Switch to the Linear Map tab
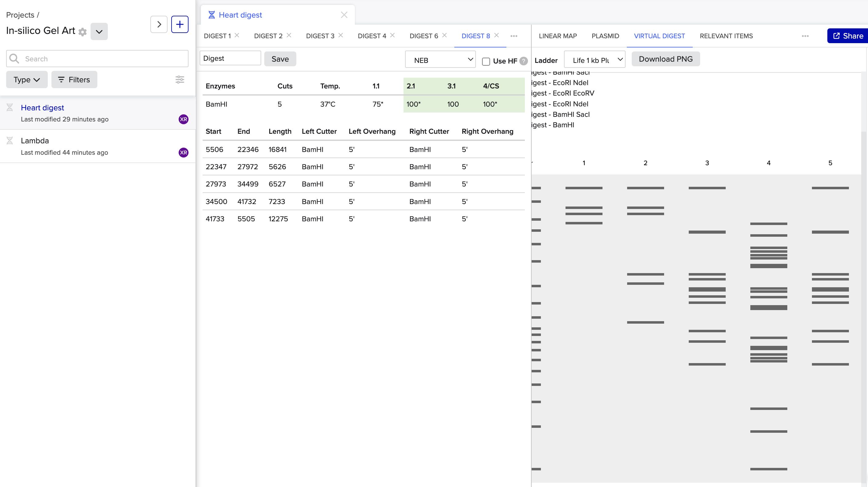Viewport: 868px width, 487px height. (x=558, y=36)
